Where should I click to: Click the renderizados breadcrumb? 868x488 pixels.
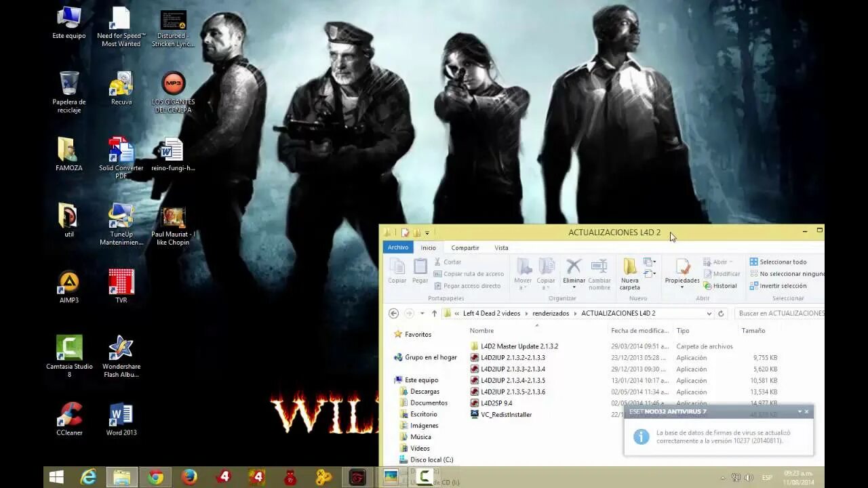click(551, 314)
